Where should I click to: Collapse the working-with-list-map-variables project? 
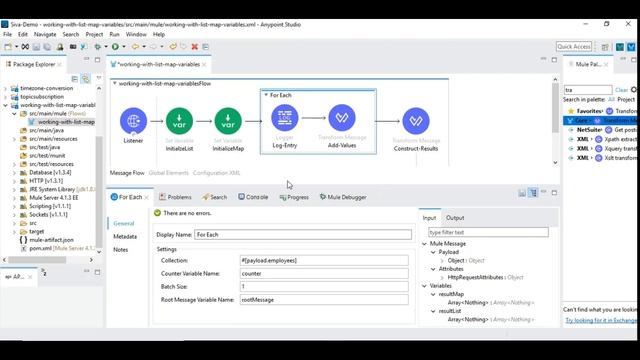(5, 105)
